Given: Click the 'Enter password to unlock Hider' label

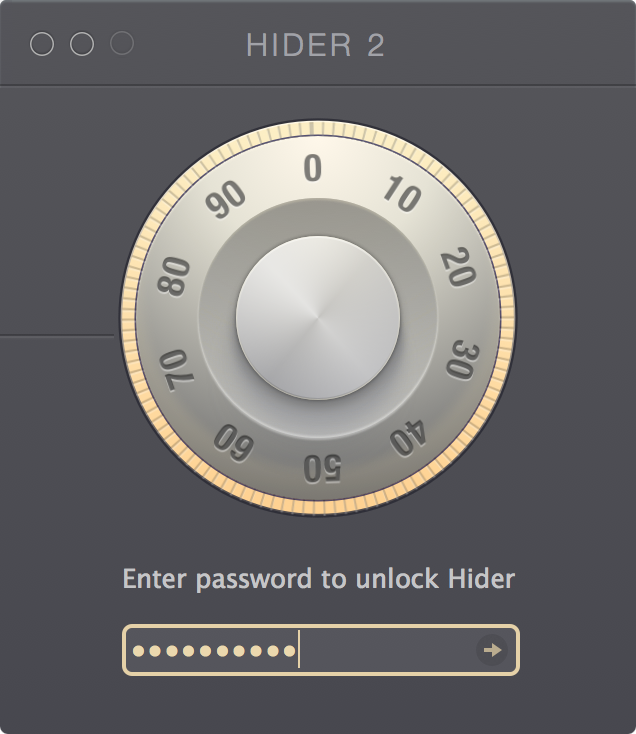Looking at the screenshot, I should click(x=319, y=579).
